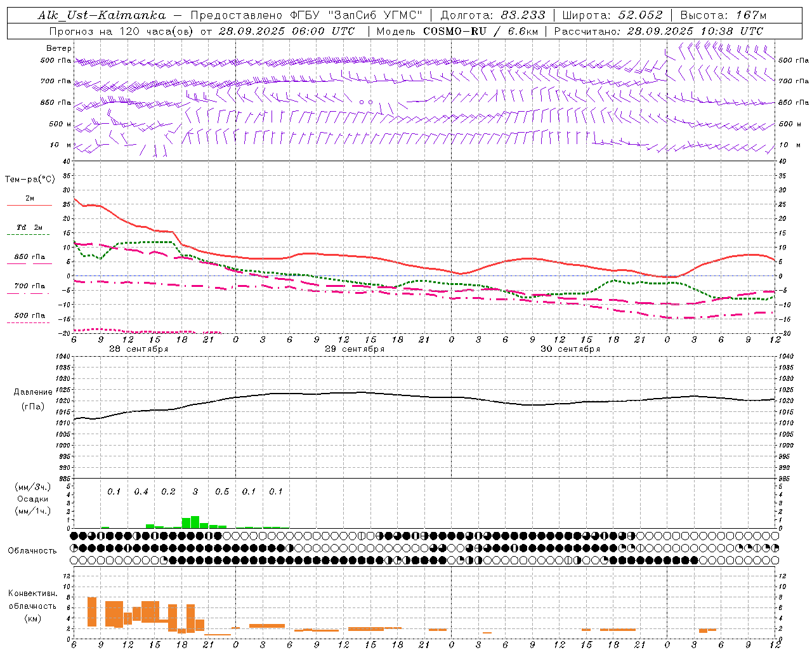Click the tallest green precipitation bar
The image size is (812, 650).
(195, 522)
